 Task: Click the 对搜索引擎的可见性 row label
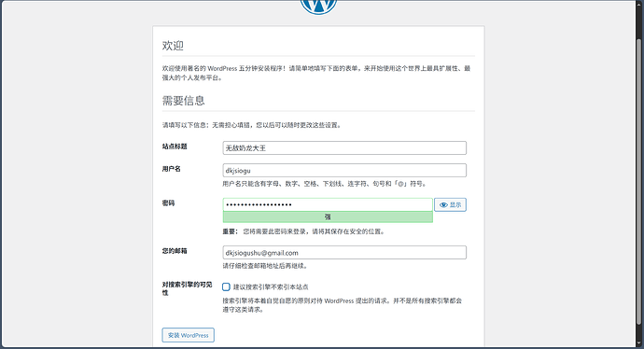[187, 288]
